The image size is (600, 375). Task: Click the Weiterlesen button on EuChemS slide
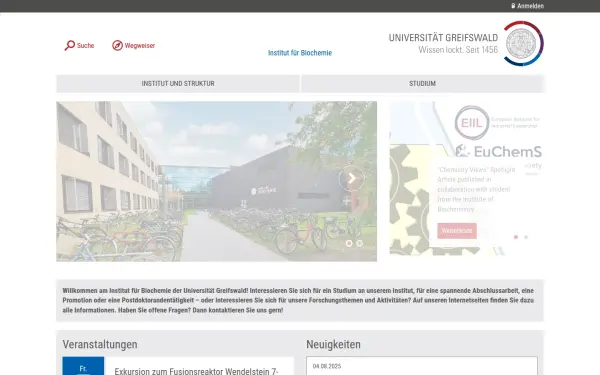pyautogui.click(x=457, y=231)
